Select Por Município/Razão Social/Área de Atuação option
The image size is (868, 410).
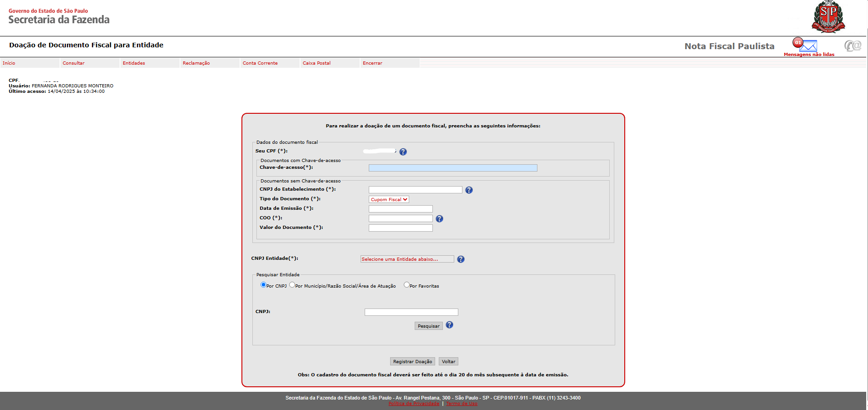292,285
